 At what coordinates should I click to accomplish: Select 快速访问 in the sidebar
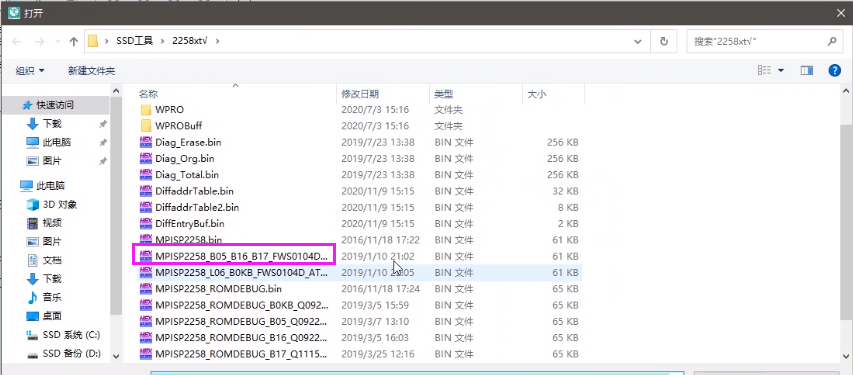point(55,105)
